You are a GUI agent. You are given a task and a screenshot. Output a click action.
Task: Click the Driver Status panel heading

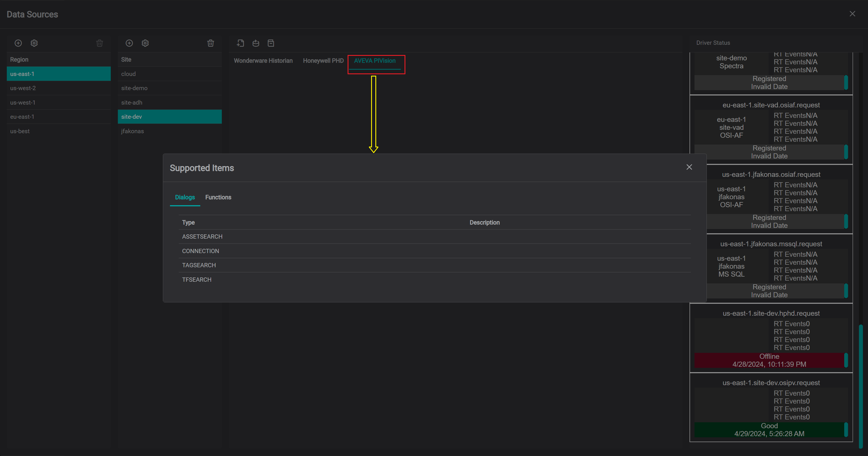tap(713, 43)
